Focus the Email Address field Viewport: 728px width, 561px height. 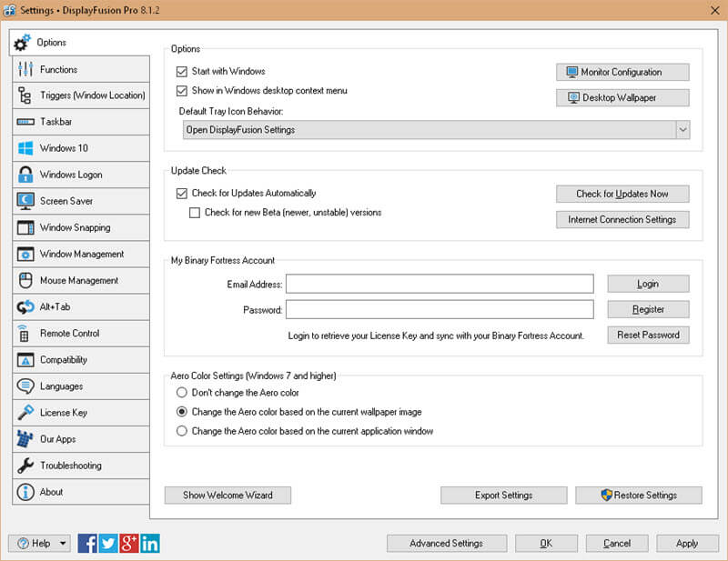[x=440, y=284]
